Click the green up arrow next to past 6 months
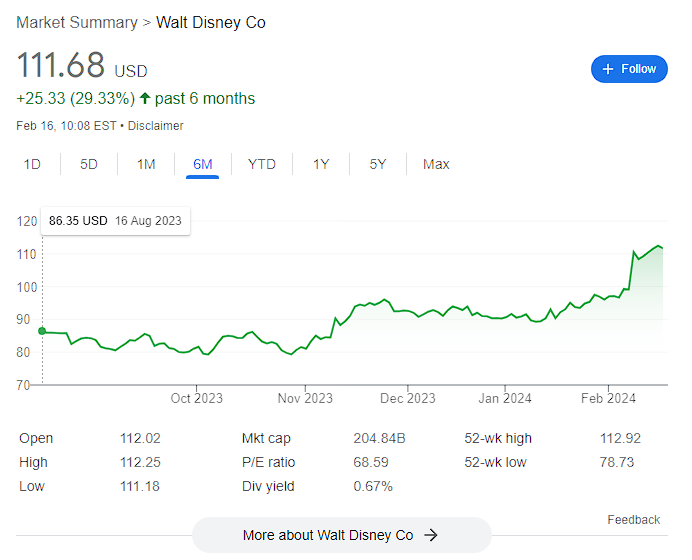Screen dimensions: 692x560 click(x=145, y=98)
